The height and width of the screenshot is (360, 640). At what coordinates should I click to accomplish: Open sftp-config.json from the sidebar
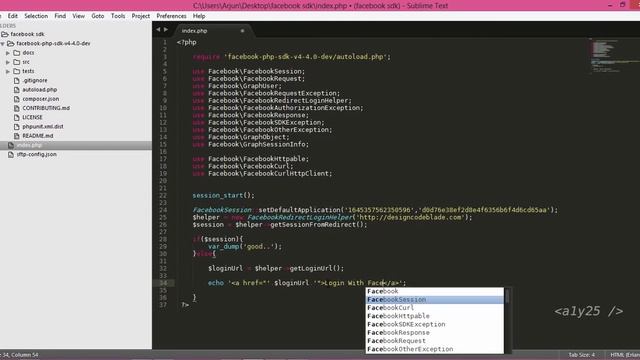[37, 154]
